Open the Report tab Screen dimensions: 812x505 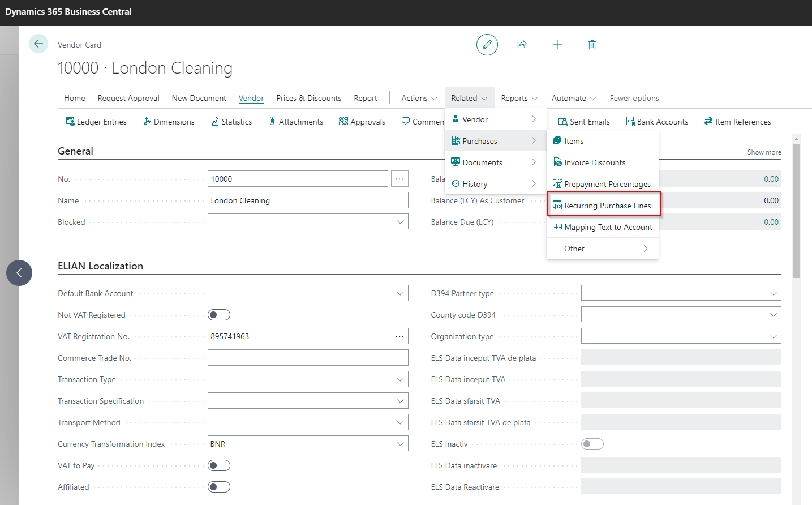pyautogui.click(x=366, y=98)
